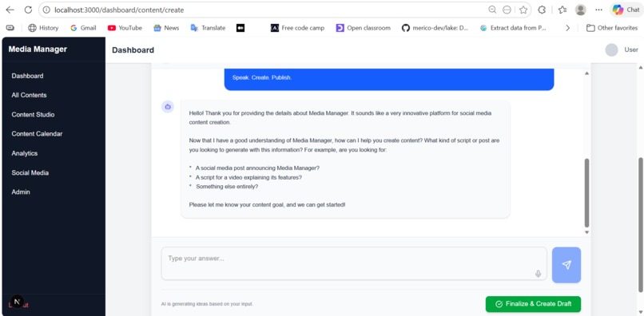Click the page scrollbar down arrow
The image size is (644, 316).
pyautogui.click(x=641, y=312)
